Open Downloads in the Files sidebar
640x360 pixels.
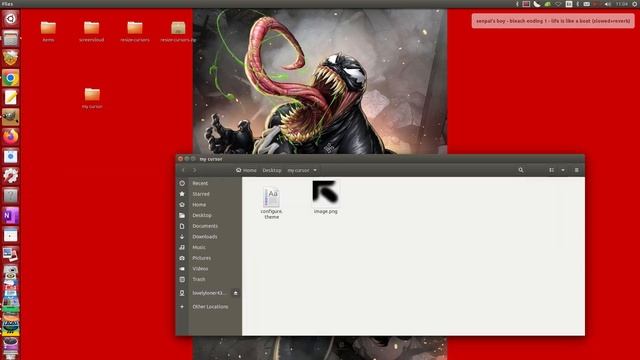[209, 237]
